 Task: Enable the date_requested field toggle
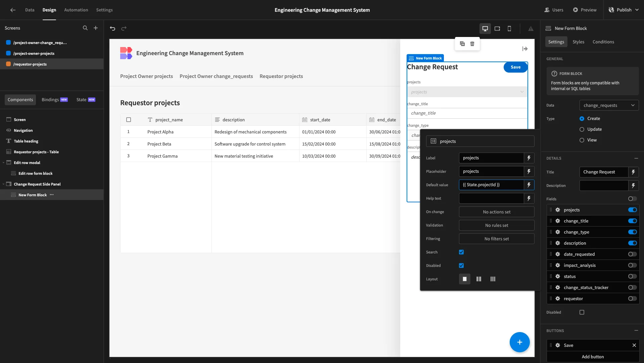(x=632, y=254)
